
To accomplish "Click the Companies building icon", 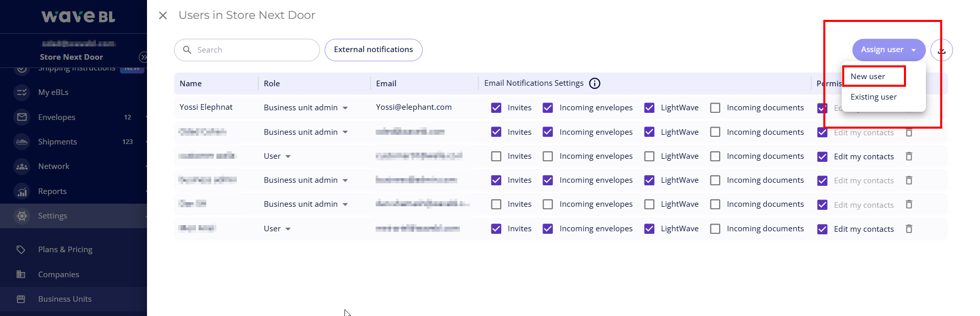I will click(21, 274).
